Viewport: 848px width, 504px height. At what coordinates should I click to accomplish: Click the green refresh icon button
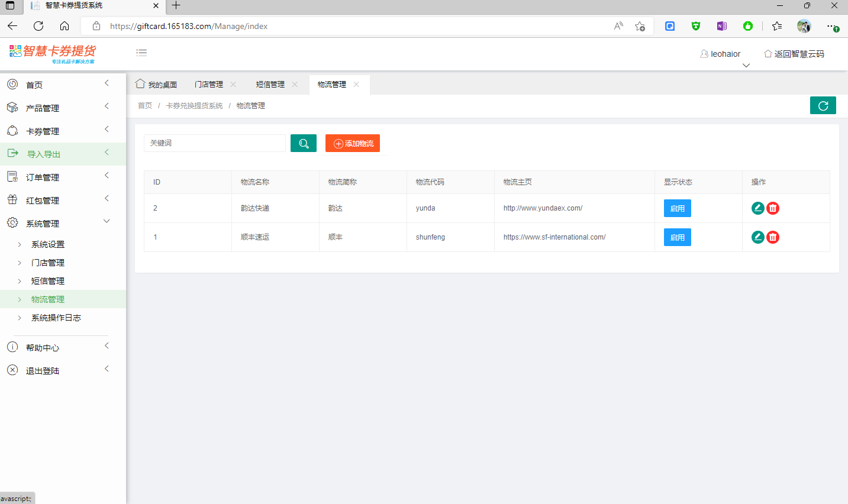pos(823,105)
